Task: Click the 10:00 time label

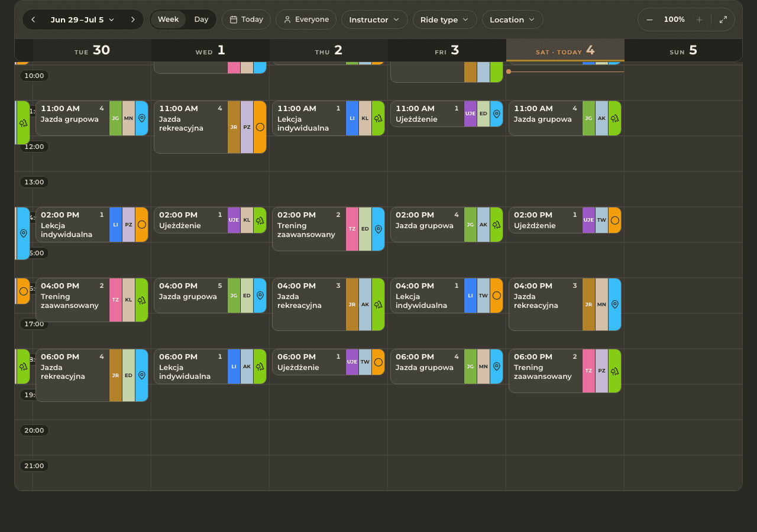Action: point(34,76)
